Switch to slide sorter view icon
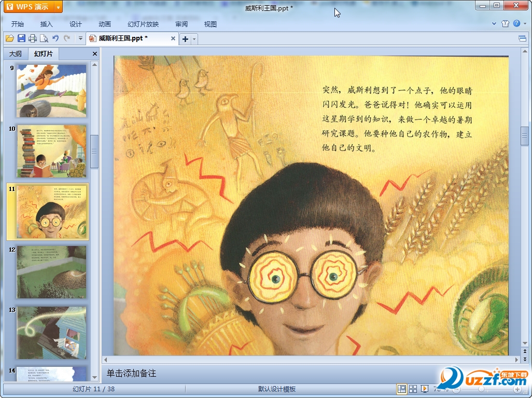532x398 pixels. click(x=413, y=389)
